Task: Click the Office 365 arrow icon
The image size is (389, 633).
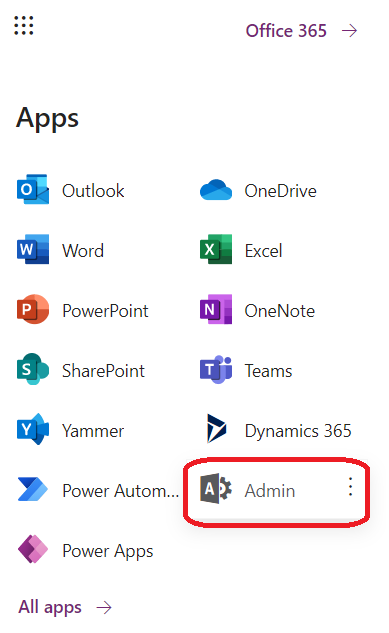Action: click(x=349, y=31)
